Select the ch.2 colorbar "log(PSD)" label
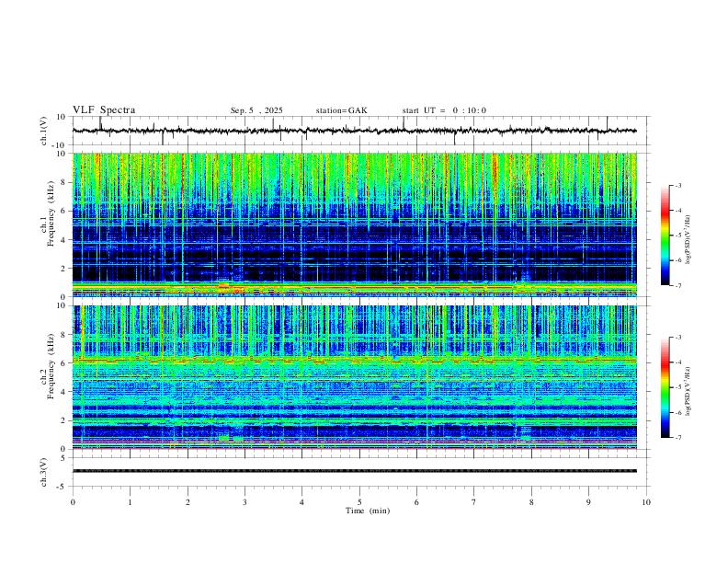The width and height of the screenshot is (728, 563). tap(688, 391)
